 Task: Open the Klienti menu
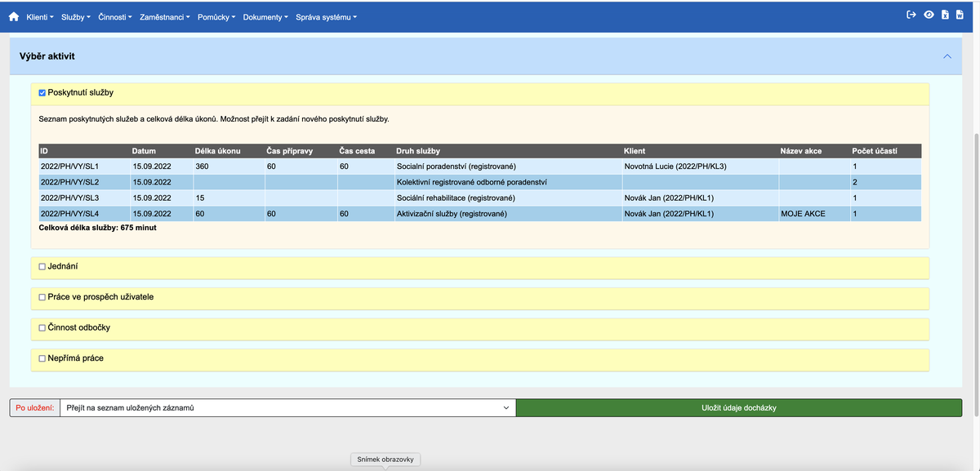(39, 16)
